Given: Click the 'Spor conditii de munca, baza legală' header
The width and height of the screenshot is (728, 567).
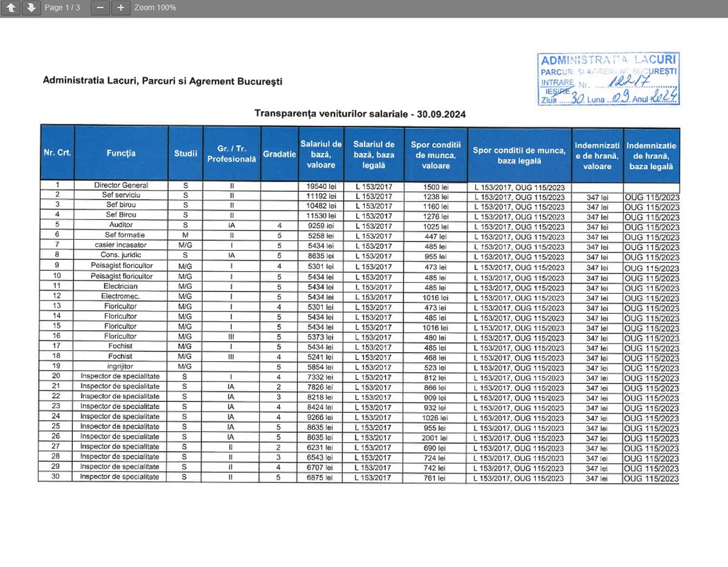Looking at the screenshot, I should [x=519, y=155].
